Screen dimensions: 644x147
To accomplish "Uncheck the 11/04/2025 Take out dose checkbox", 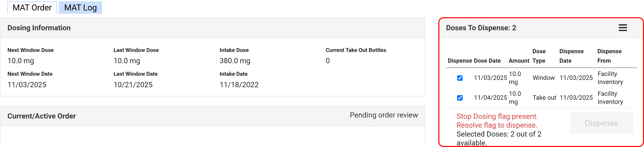I will pos(460,98).
